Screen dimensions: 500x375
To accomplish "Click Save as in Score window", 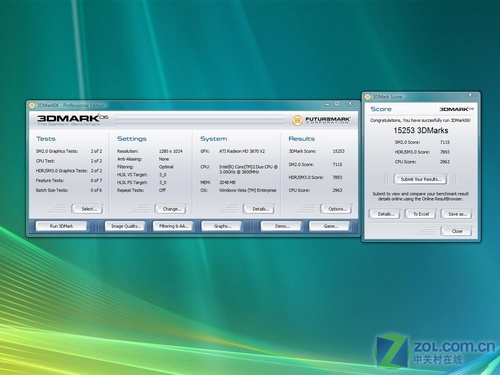I will [457, 214].
